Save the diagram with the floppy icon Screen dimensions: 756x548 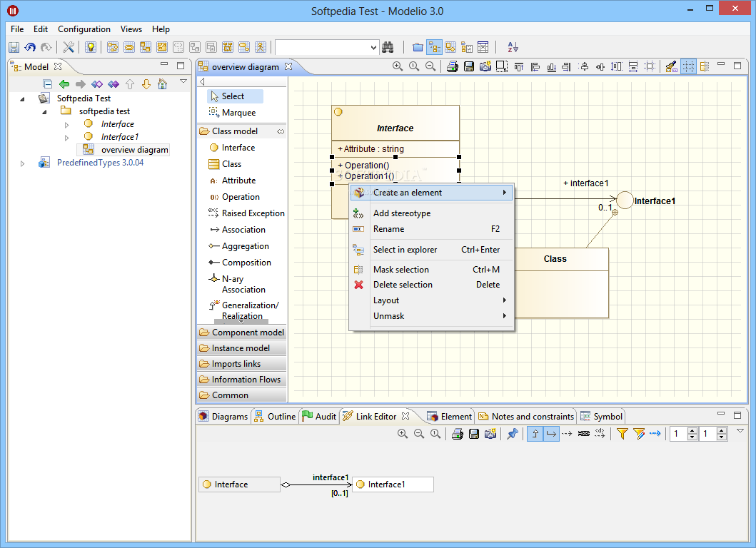click(x=468, y=66)
